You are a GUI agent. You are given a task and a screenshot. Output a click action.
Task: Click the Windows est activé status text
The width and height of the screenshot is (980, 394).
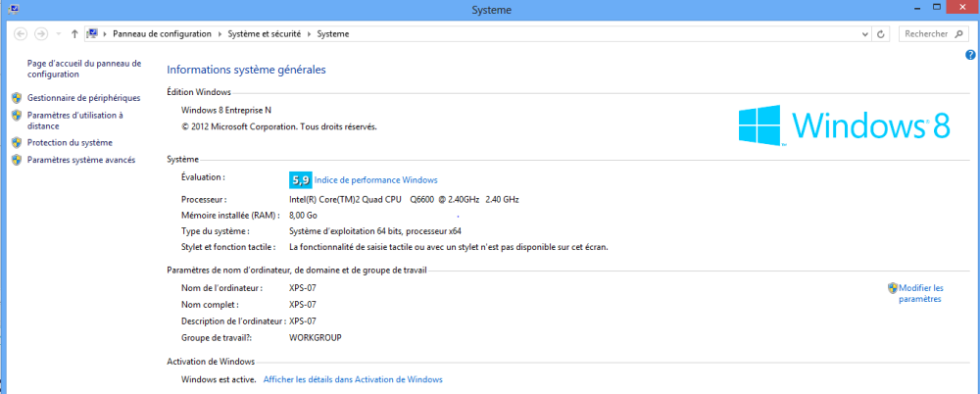[219, 379]
